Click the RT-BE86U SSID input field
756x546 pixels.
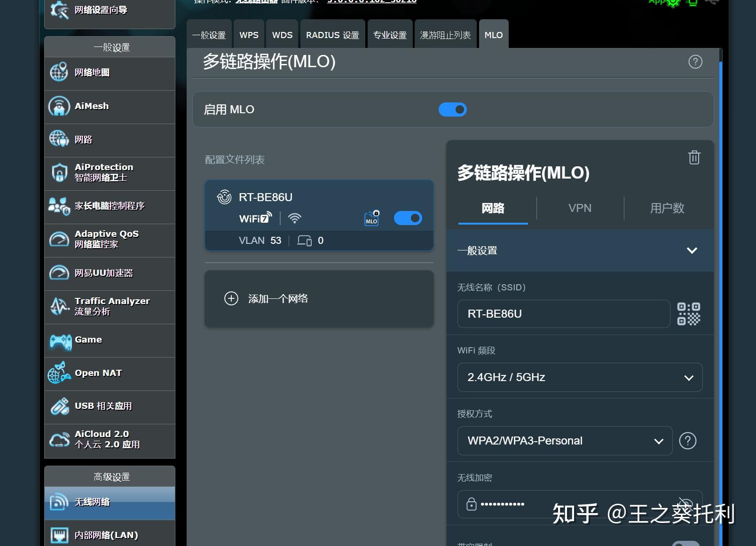[563, 314]
